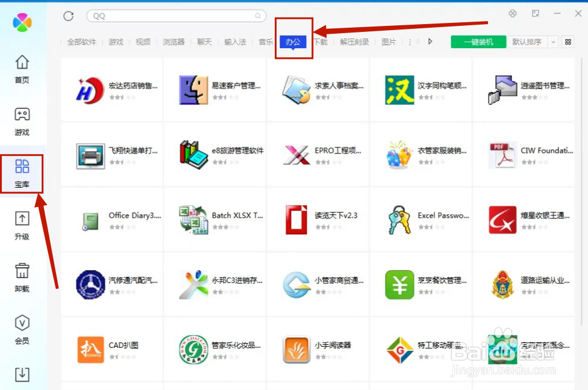Open EPRO工程项目 app icon

296,155
